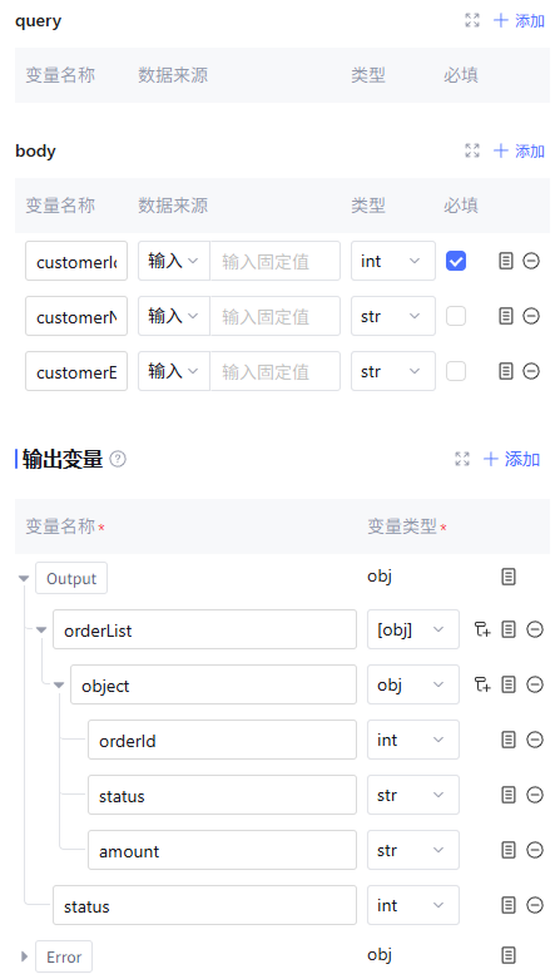Click 添加 to add a query parameter

pos(519,21)
